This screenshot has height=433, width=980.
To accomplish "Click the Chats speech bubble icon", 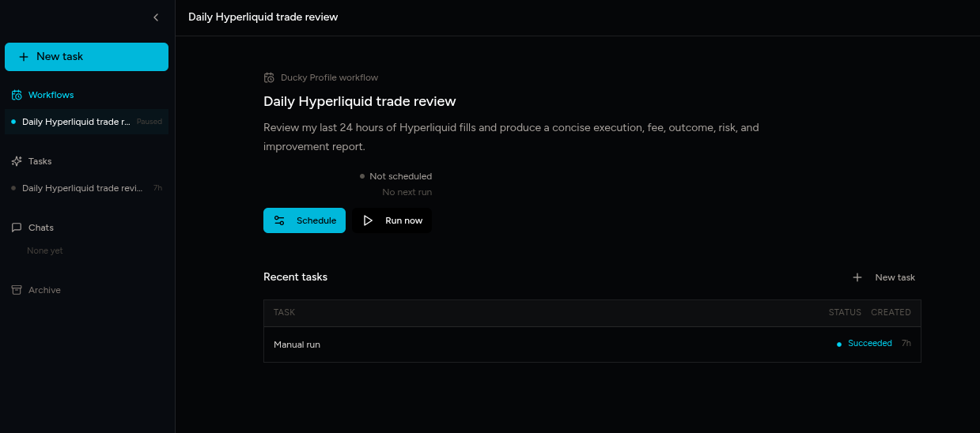I will point(17,228).
